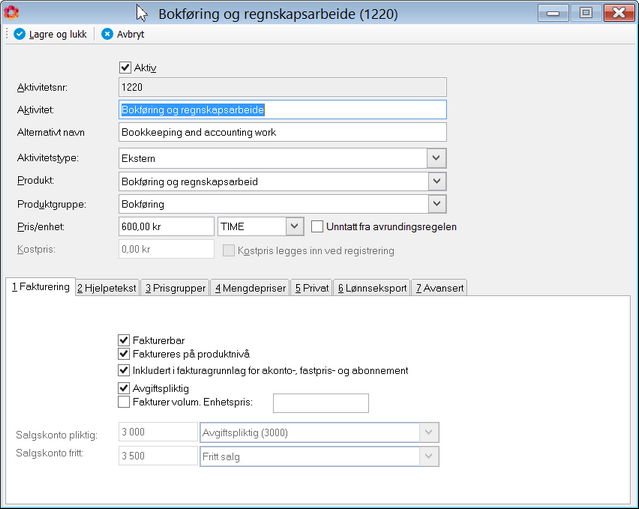This screenshot has height=509, width=639.
Task: Click the toolbar grip handle dots
Action: 7,34
